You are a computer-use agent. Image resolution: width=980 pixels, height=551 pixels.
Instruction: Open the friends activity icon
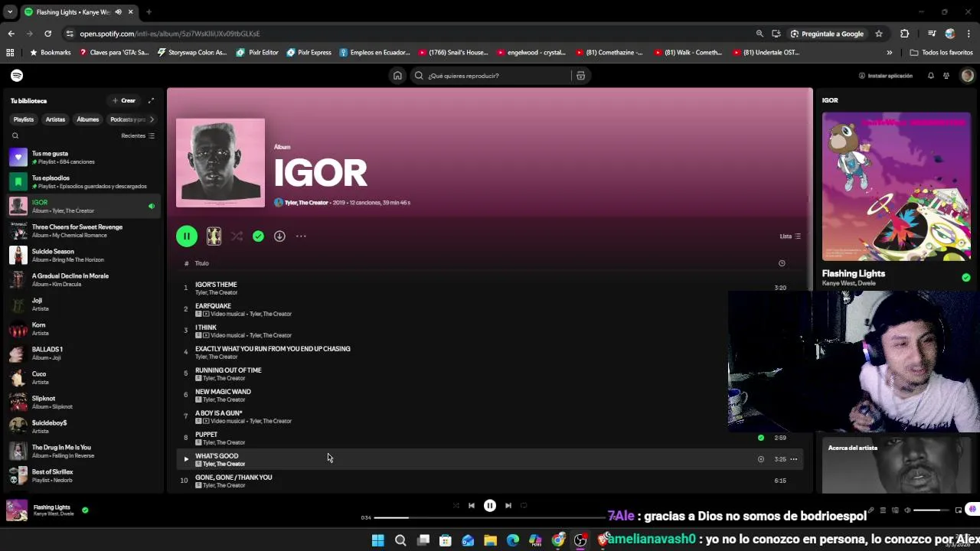(946, 76)
